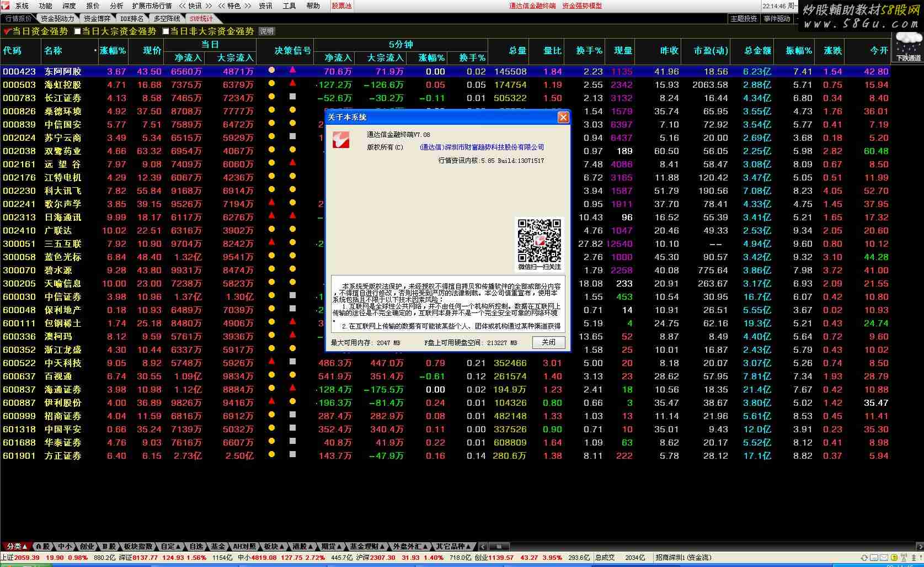Click the right arrows after 特色
Viewport: 924px width, 567px height.
click(248, 6)
